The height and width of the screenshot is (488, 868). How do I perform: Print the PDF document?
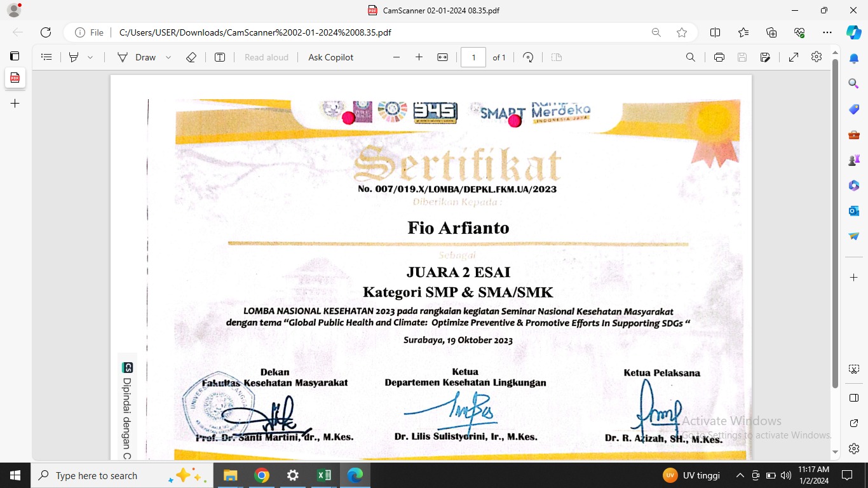(719, 57)
